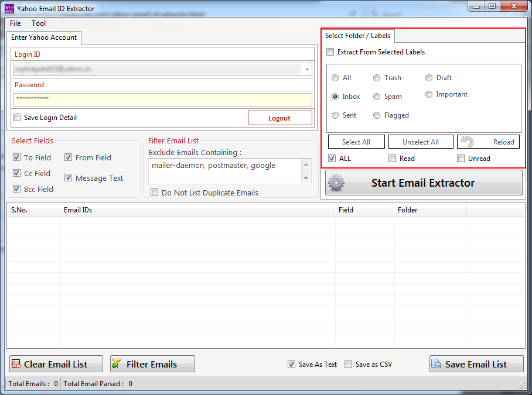
Task: Select the Inbox radio button
Action: point(335,97)
